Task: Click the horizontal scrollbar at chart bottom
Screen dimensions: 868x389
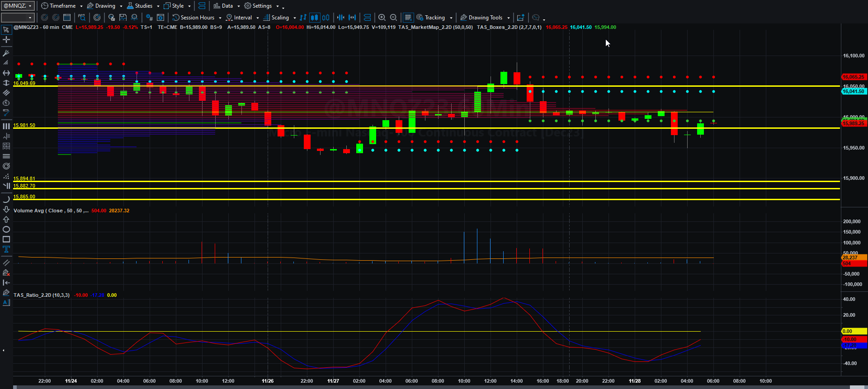Action: (434, 387)
